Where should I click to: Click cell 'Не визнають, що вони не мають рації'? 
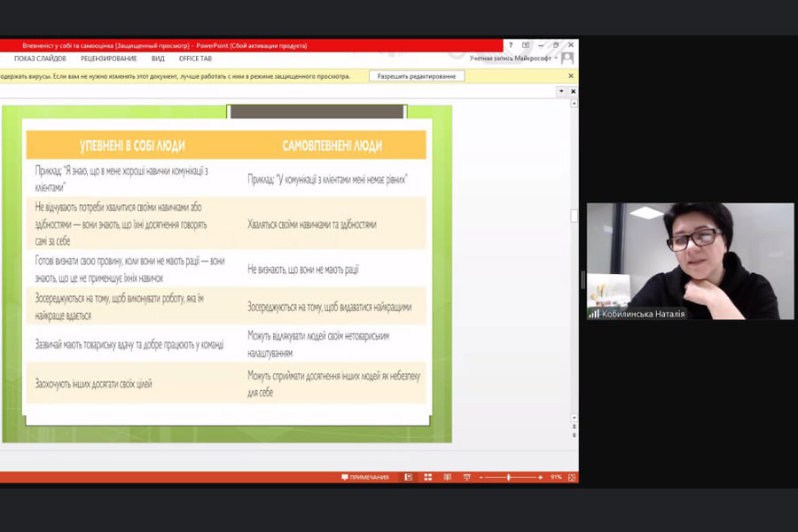332,270
